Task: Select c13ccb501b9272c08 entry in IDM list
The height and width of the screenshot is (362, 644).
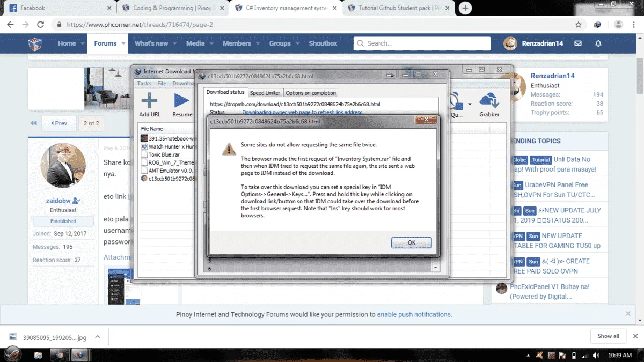Action: (x=168, y=179)
